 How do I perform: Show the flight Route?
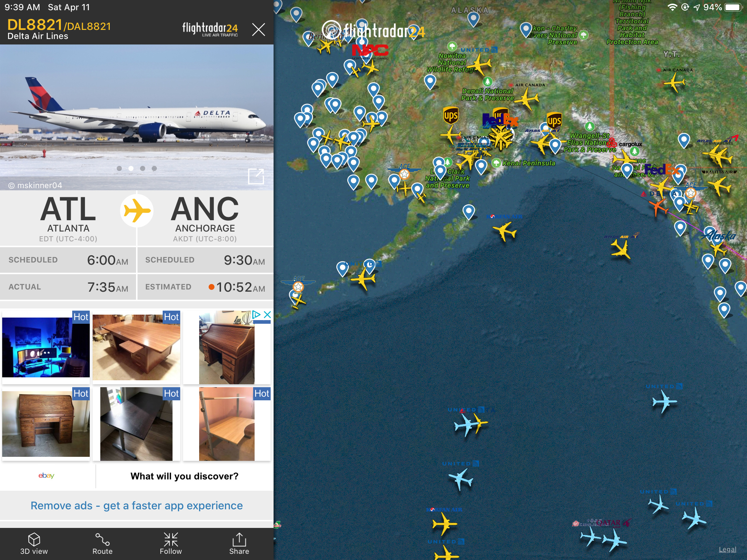coord(102,540)
